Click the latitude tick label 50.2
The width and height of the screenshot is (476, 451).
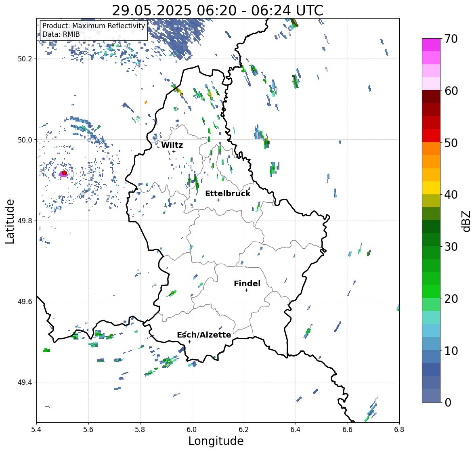[x=25, y=59]
